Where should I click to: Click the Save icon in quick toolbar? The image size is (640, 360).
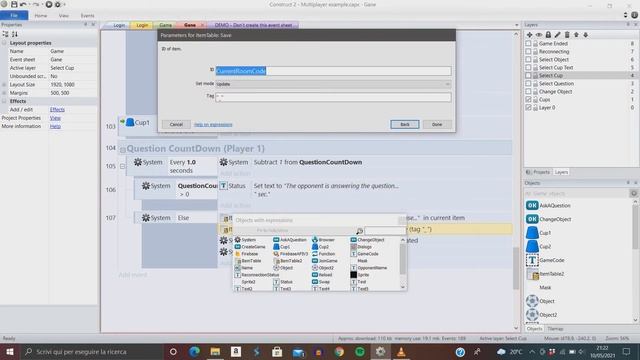(x=14, y=4)
